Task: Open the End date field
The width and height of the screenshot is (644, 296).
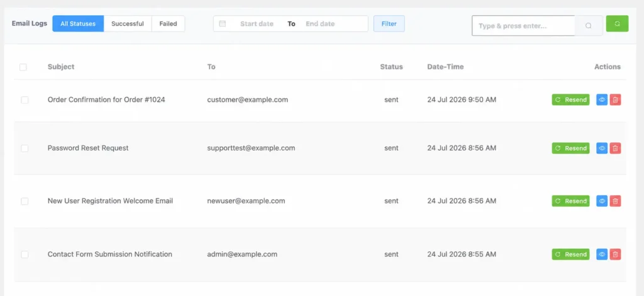Action: [320, 24]
